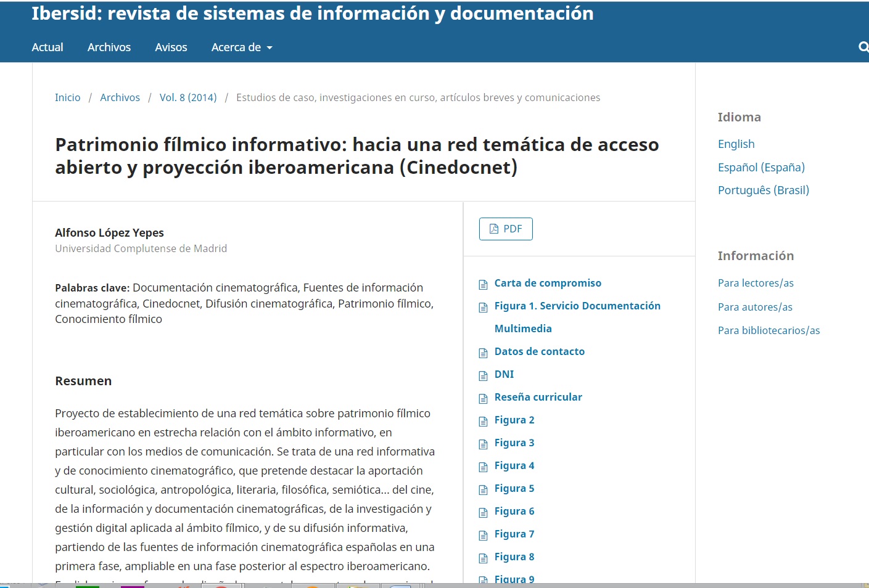Click the document icon beside Figura 2
This screenshot has width=869, height=588.
[x=484, y=421]
